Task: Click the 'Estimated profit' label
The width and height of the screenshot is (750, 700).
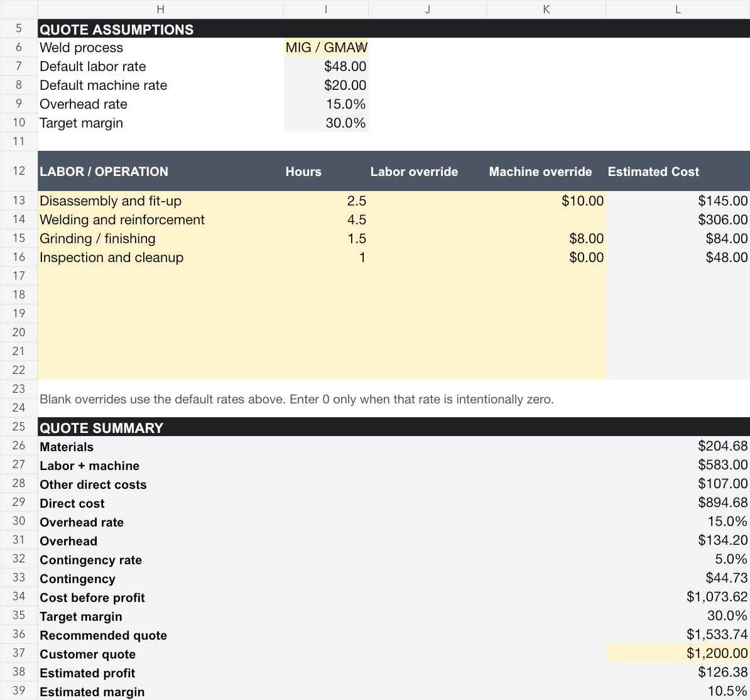Action: (87, 673)
